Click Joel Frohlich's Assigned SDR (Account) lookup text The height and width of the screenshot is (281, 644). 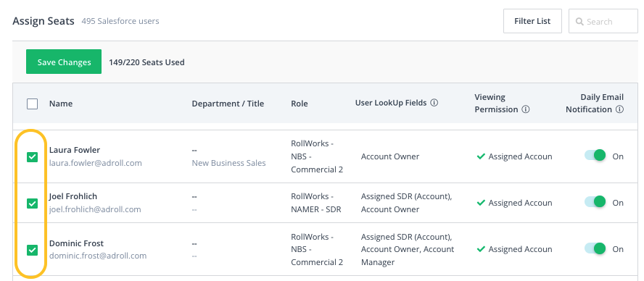407,196
